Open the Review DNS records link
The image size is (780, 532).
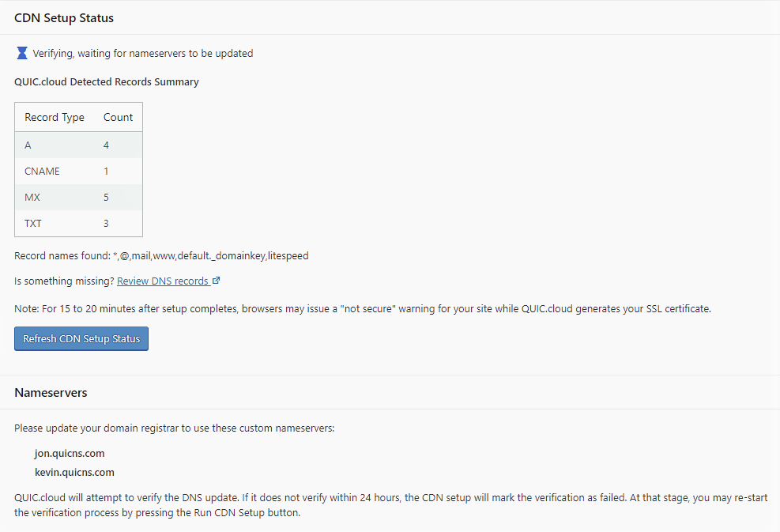[163, 281]
